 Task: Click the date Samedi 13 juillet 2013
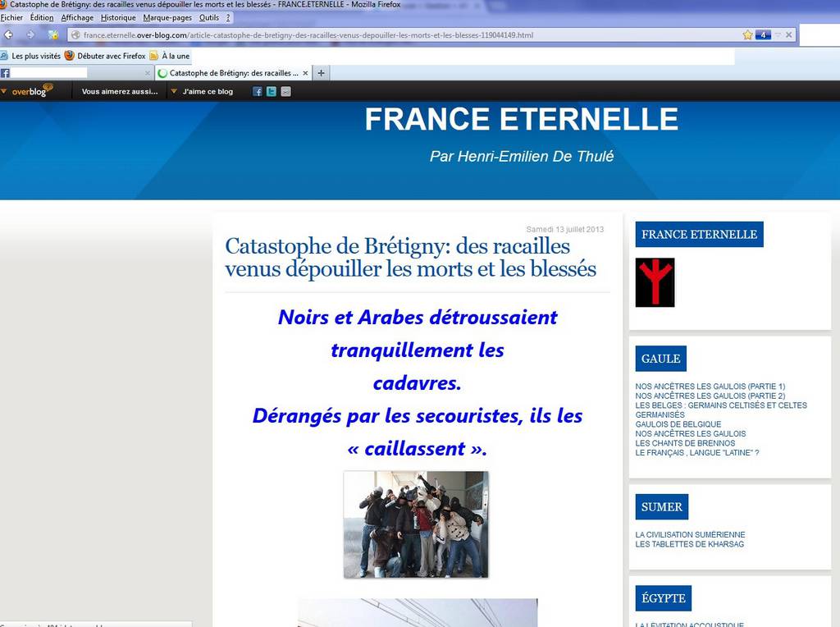[x=564, y=229]
